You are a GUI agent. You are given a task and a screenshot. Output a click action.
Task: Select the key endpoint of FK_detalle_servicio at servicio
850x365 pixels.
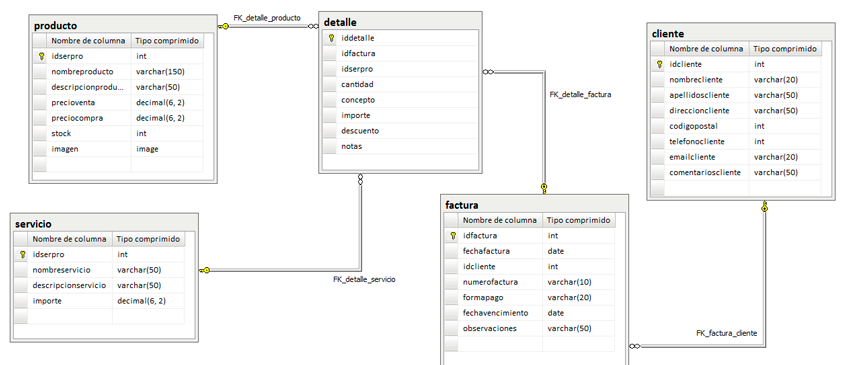[x=205, y=270]
